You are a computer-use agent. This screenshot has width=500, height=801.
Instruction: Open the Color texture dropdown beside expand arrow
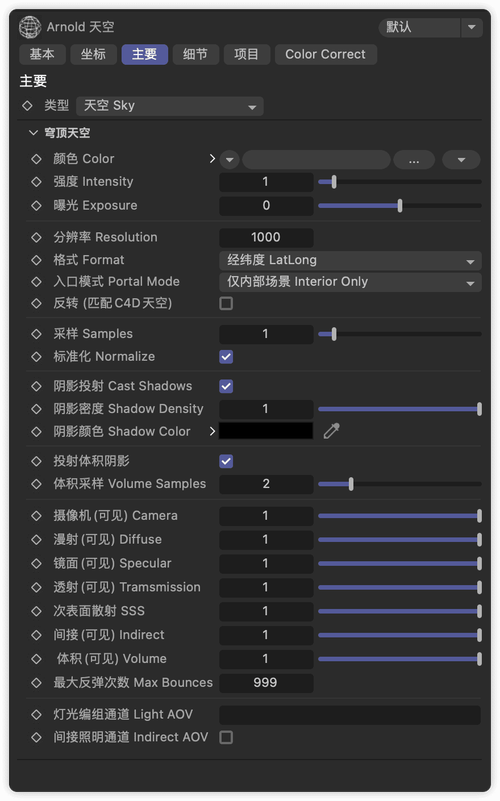tap(230, 160)
